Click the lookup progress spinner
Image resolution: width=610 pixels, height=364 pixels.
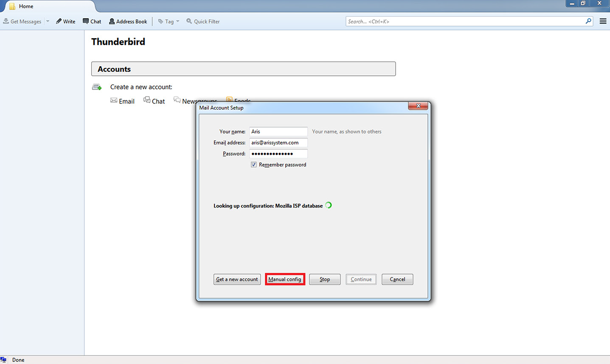point(329,205)
